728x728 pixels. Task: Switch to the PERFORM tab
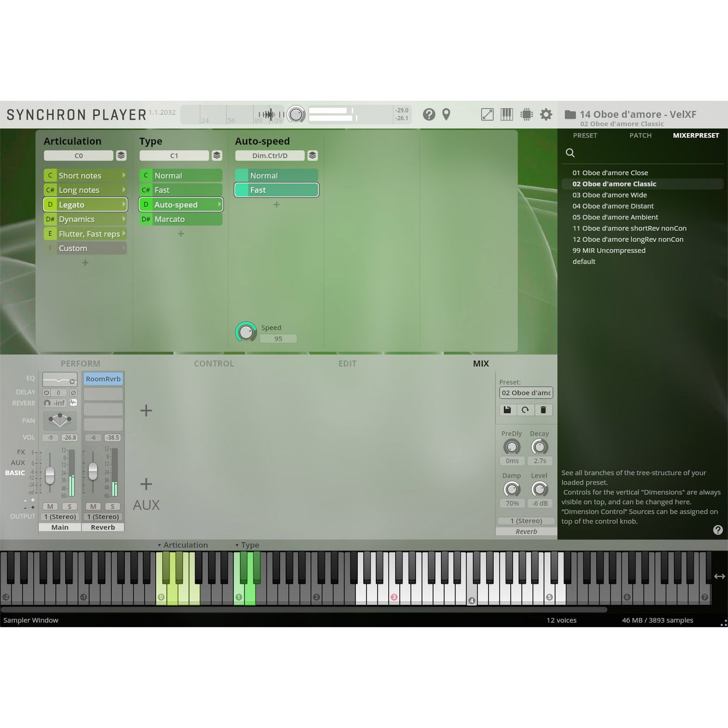80,363
